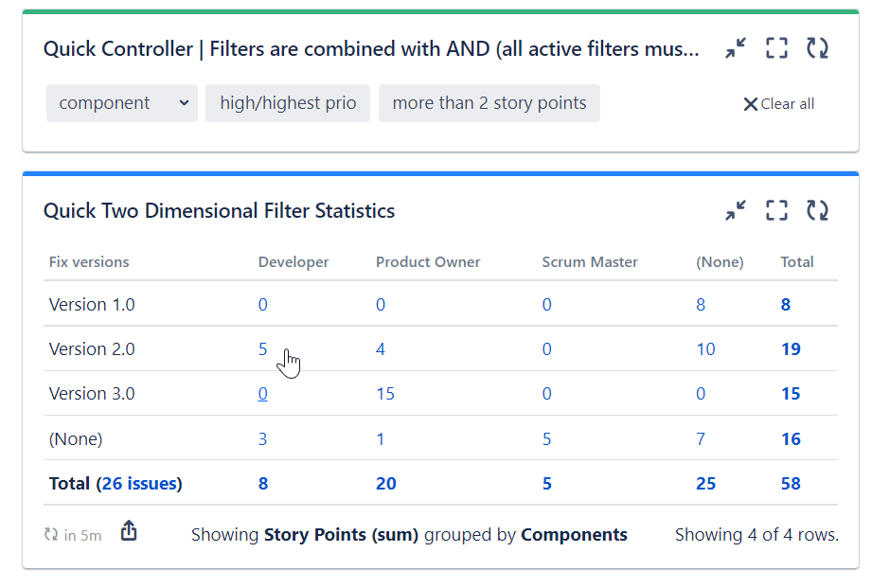The width and height of the screenshot is (872, 588).
Task: Collapse the Quick Two Dimensional Filter Statistics gadget
Action: pos(735,210)
